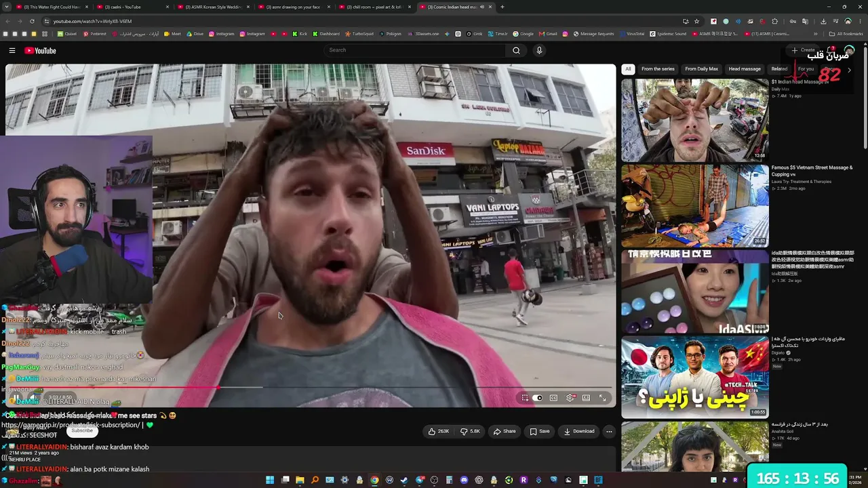Open File Explorer from taskbar
Screen dimensions: 868x488
(x=300, y=481)
